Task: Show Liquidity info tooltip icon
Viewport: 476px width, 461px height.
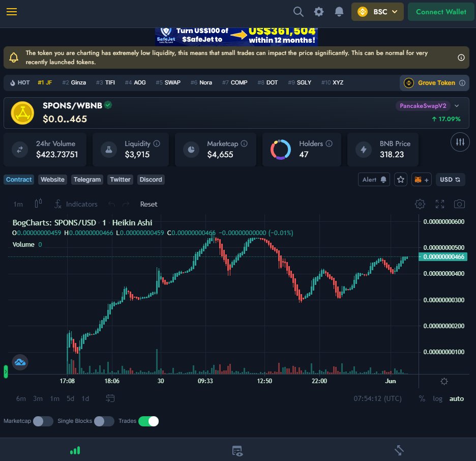Action: tap(156, 143)
